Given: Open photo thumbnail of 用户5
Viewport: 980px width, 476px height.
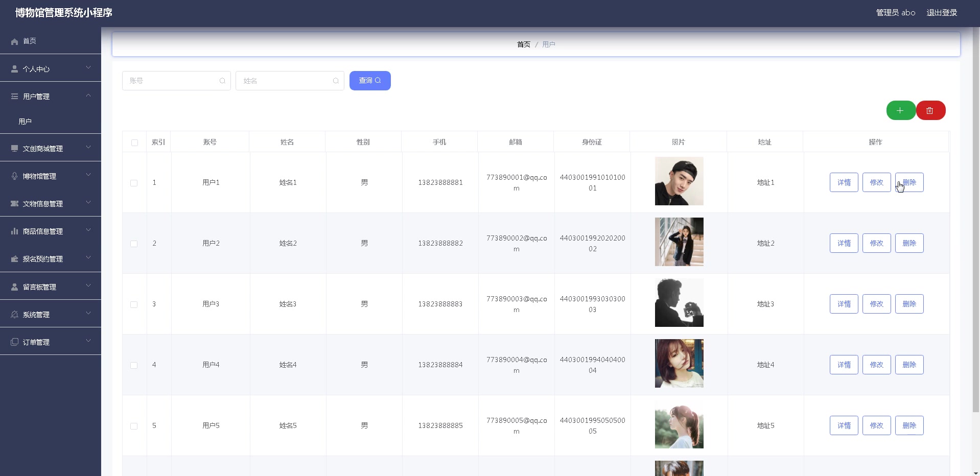Looking at the screenshot, I should tap(679, 424).
